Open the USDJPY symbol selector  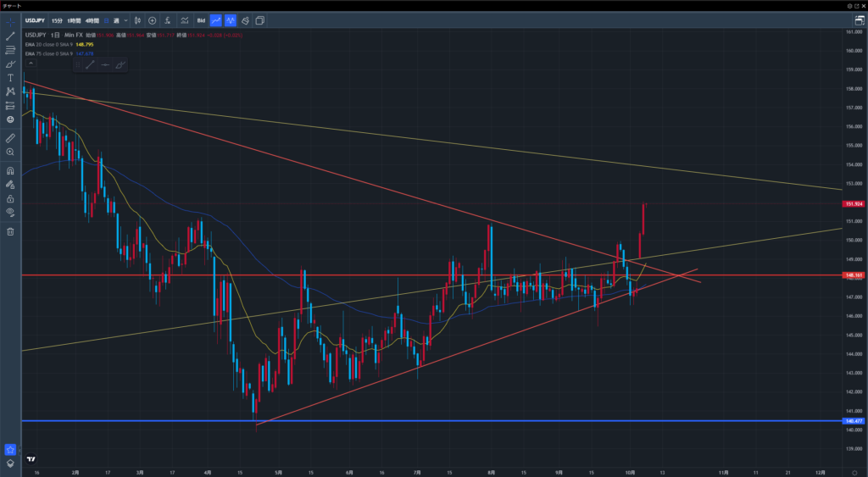tap(35, 19)
